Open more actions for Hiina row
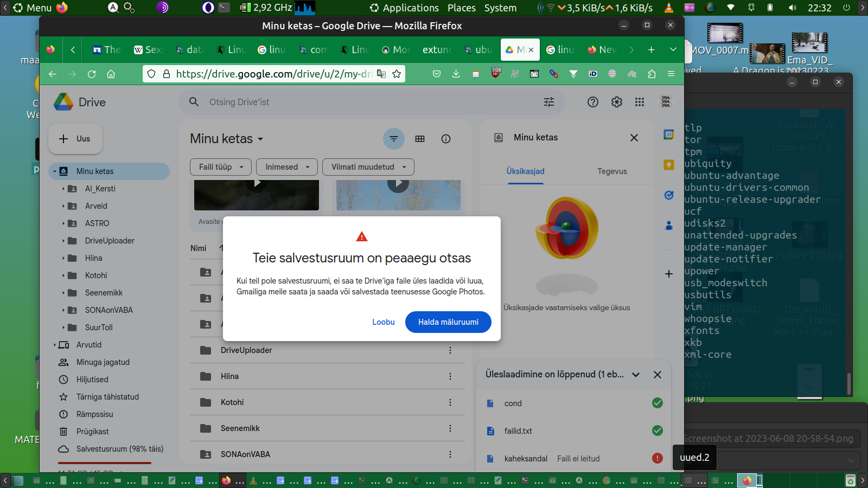 (x=450, y=376)
